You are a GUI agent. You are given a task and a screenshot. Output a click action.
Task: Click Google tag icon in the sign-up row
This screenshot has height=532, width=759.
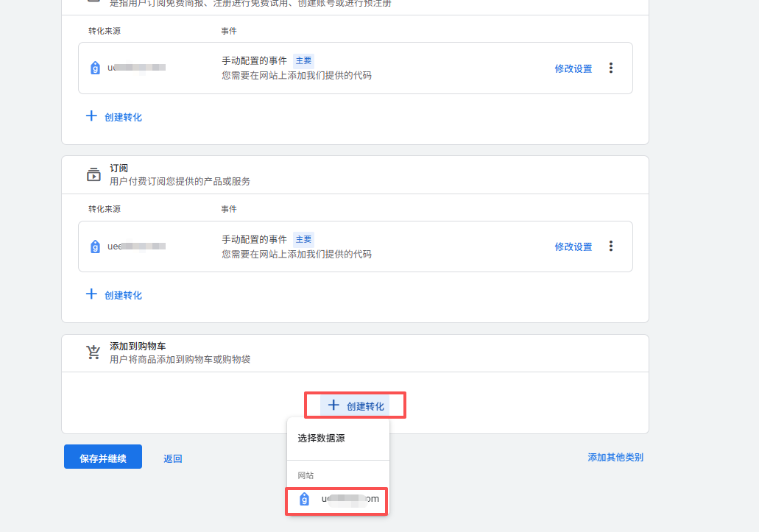pyautogui.click(x=95, y=68)
